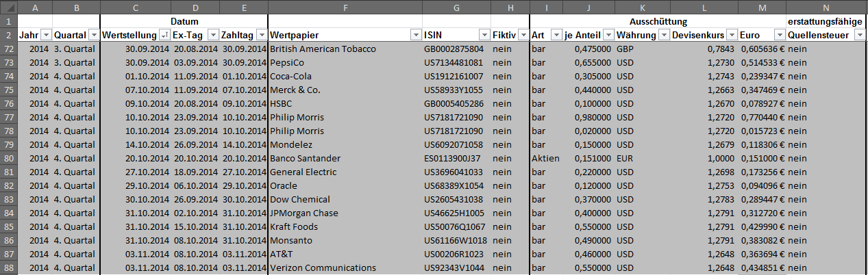Select column F header
Screen dimensions: 868x275
[345, 7]
